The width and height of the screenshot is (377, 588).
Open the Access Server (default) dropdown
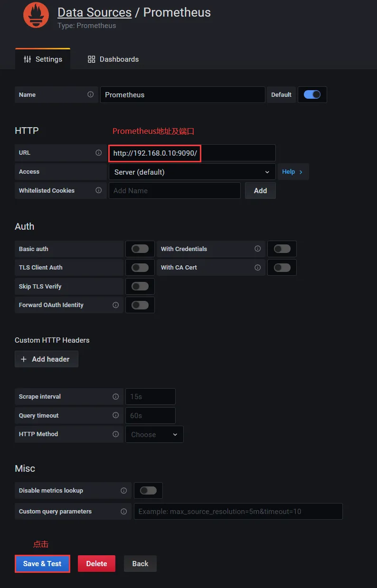point(192,172)
